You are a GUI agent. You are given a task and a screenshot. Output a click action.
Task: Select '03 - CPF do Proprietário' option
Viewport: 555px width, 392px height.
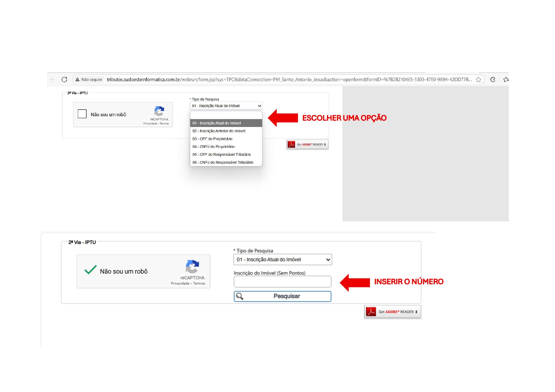(226, 139)
